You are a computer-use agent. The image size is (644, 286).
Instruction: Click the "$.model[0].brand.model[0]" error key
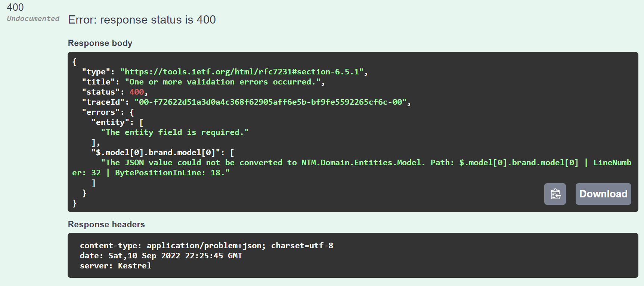[x=158, y=153]
